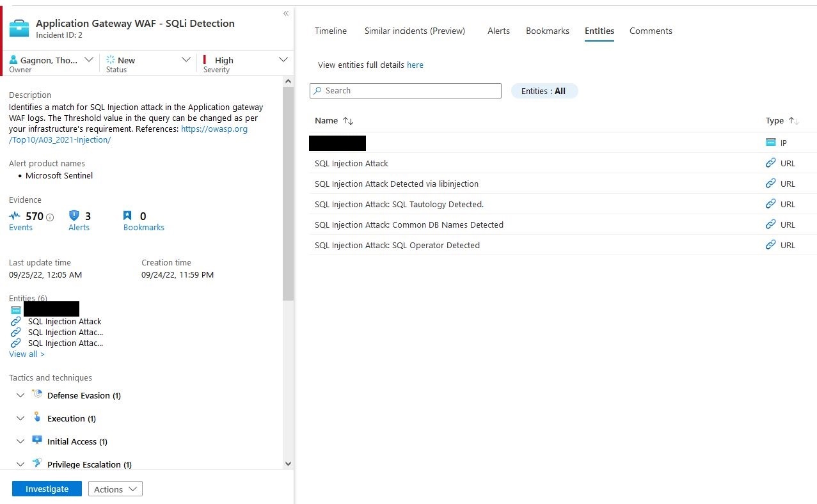Open the Comments tab
The width and height of the screenshot is (817, 504).
[651, 31]
